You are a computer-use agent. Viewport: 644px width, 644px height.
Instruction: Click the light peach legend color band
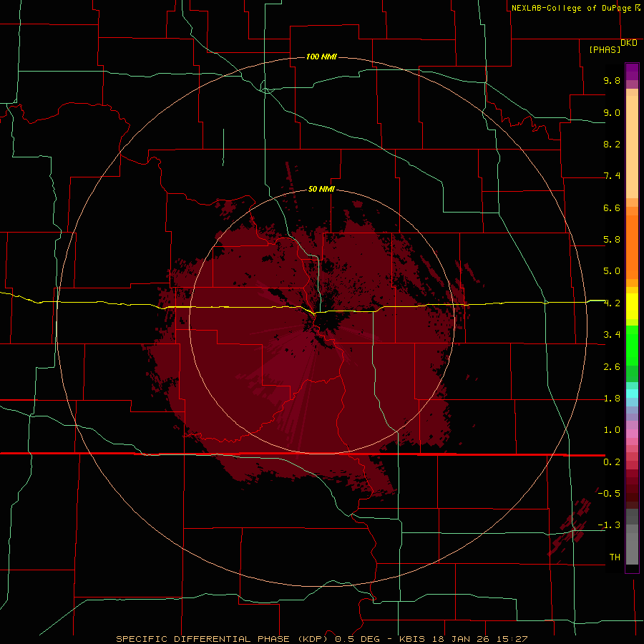pos(632,147)
